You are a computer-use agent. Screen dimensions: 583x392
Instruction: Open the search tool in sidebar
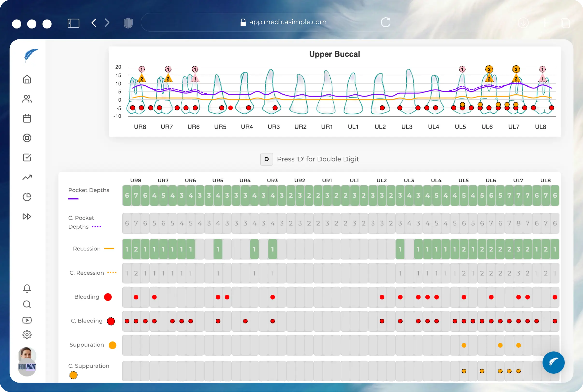[27, 304]
